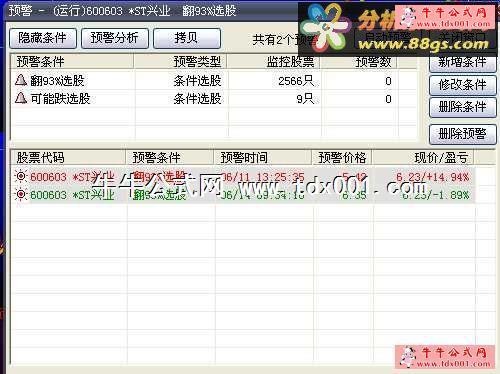Click the 预警条件 header in alert list
This screenshot has height=374, width=500.
(169, 157)
